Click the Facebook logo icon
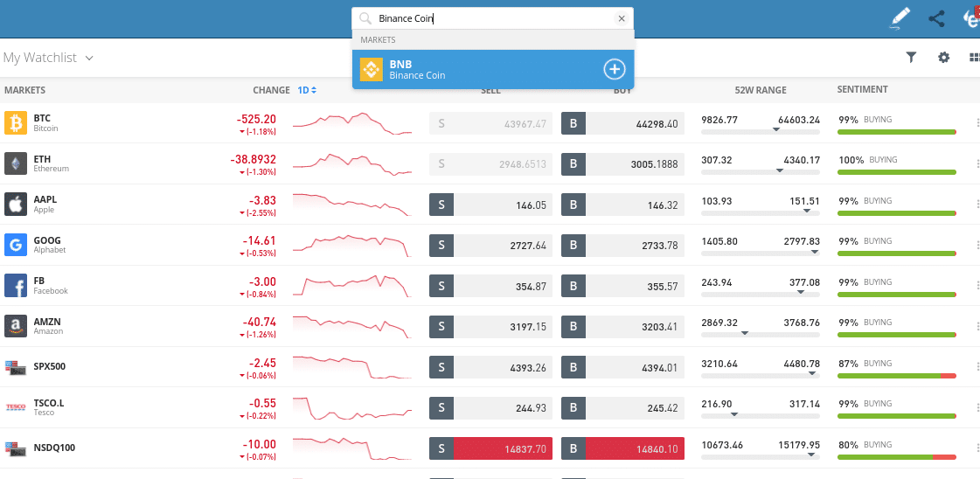The image size is (980, 479). (16, 286)
